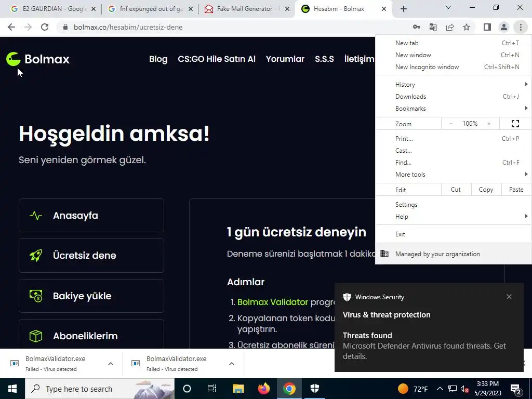532x399 pixels.
Task: Click the browser back arrow
Action: (x=11, y=27)
